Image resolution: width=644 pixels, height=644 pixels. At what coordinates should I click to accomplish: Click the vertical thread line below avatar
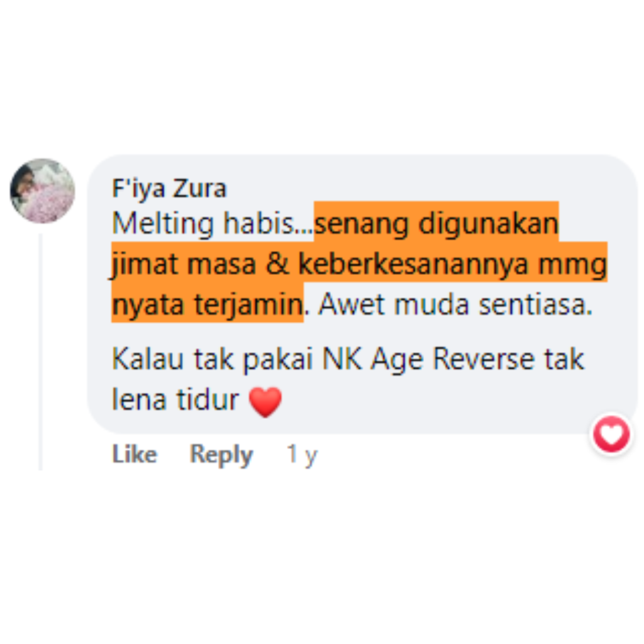40,352
